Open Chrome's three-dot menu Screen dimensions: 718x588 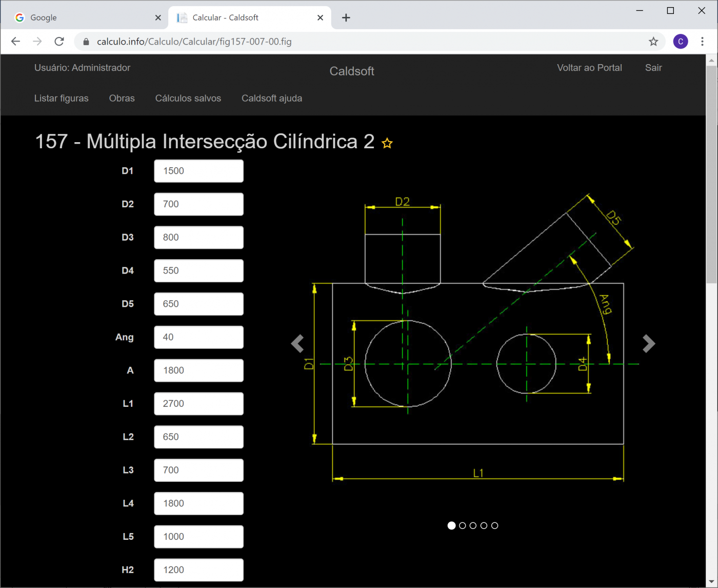click(702, 42)
